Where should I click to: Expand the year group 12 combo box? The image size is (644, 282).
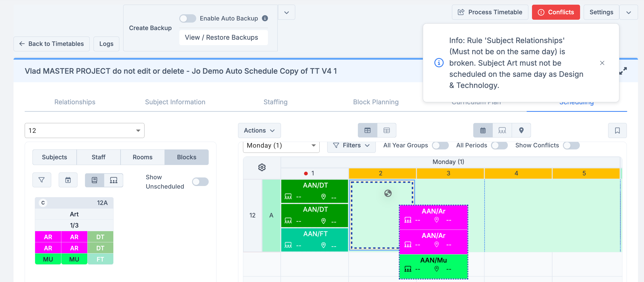84,130
